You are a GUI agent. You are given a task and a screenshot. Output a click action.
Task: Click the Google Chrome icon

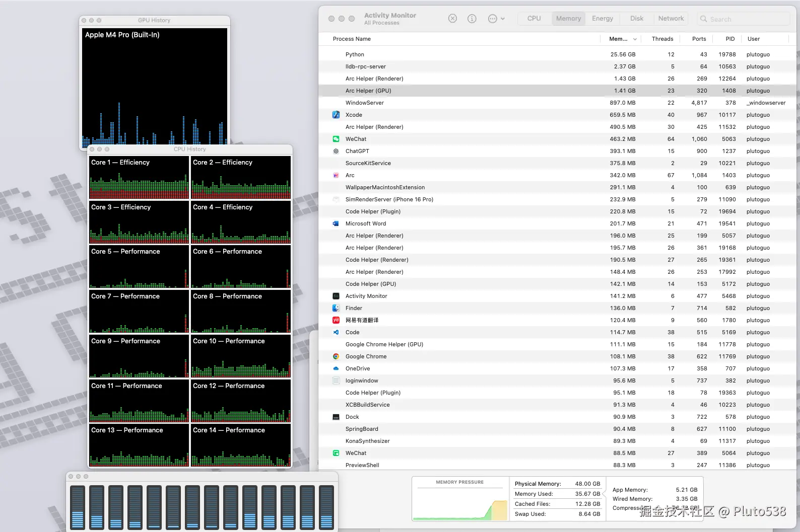[336, 356]
